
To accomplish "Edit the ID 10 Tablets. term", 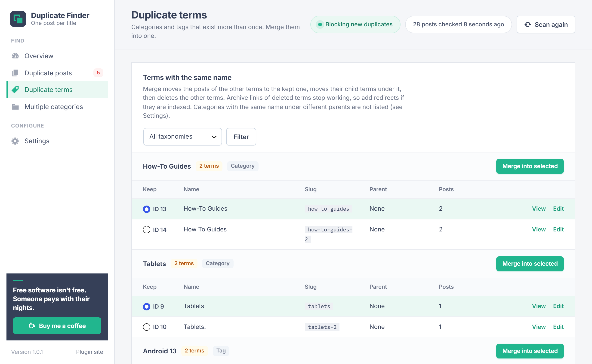I will pos(558,327).
